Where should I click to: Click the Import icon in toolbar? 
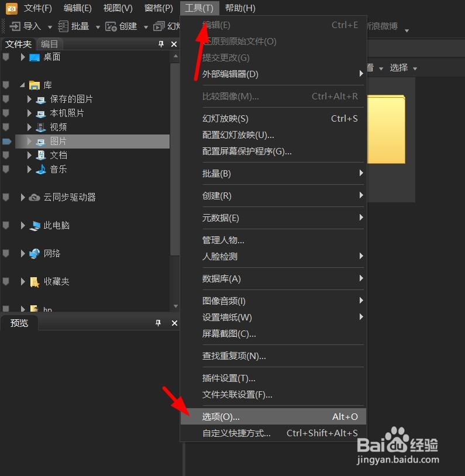pos(15,26)
